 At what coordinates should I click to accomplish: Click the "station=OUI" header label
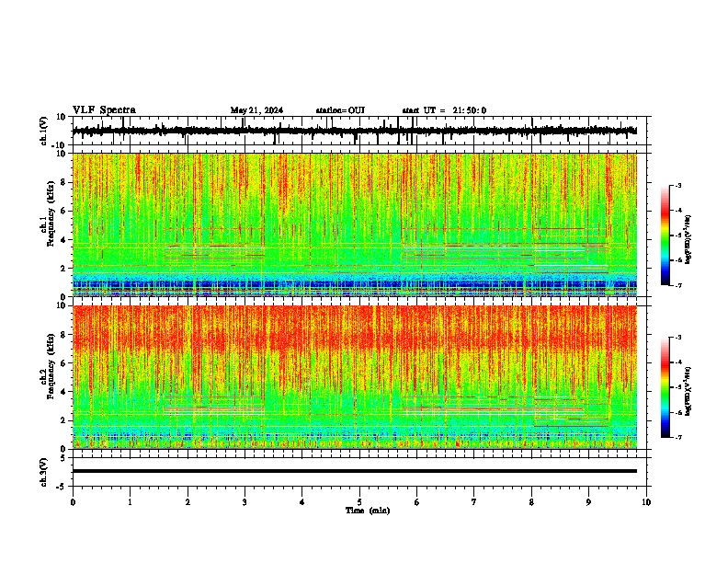point(340,110)
